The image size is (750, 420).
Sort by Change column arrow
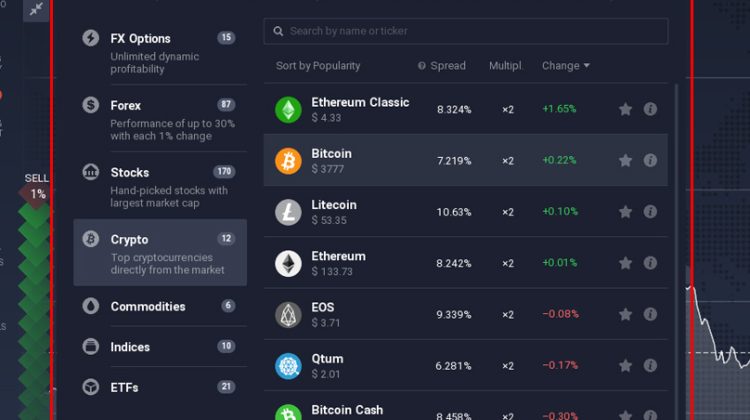586,66
